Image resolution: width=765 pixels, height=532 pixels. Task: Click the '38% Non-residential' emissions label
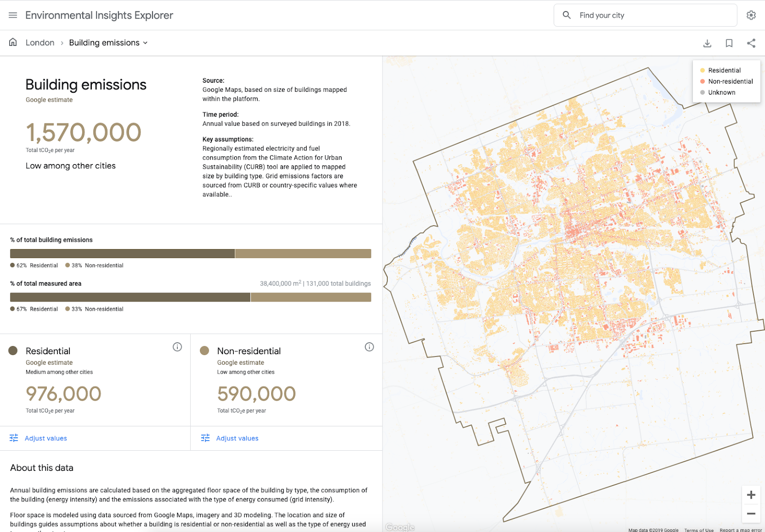point(94,265)
